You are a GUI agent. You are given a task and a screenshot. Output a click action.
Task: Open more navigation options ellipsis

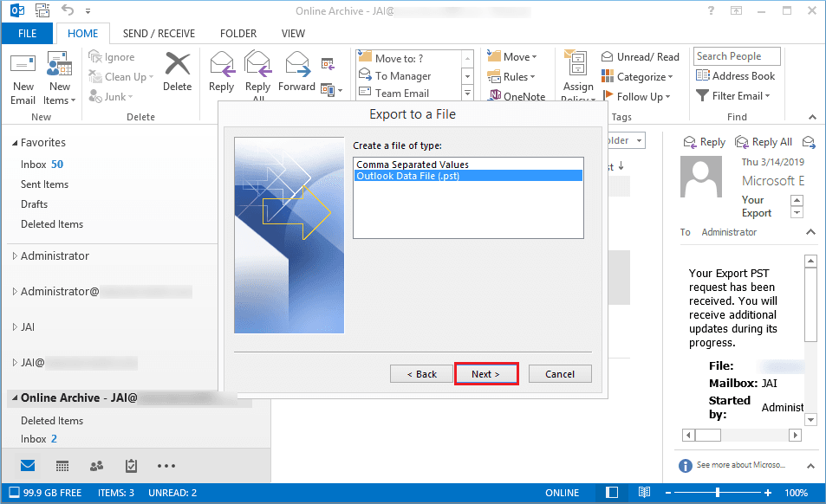click(166, 466)
